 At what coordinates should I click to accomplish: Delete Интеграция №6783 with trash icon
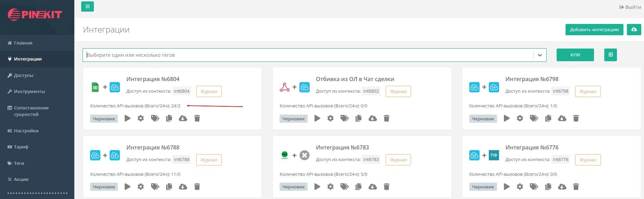386,187
